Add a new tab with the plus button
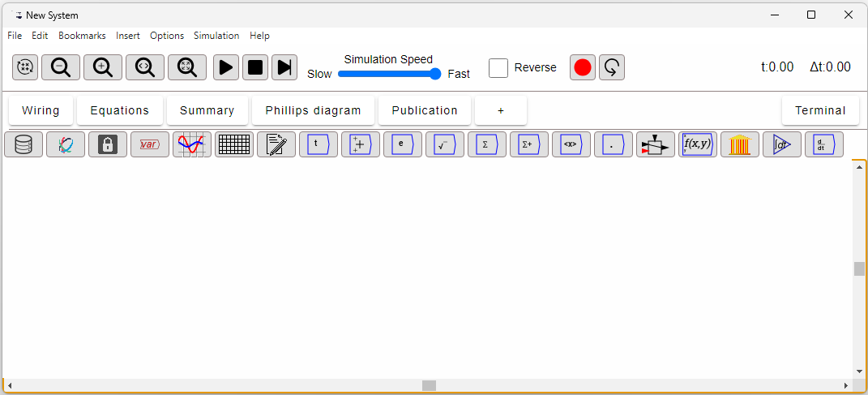The image size is (868, 395). point(500,110)
